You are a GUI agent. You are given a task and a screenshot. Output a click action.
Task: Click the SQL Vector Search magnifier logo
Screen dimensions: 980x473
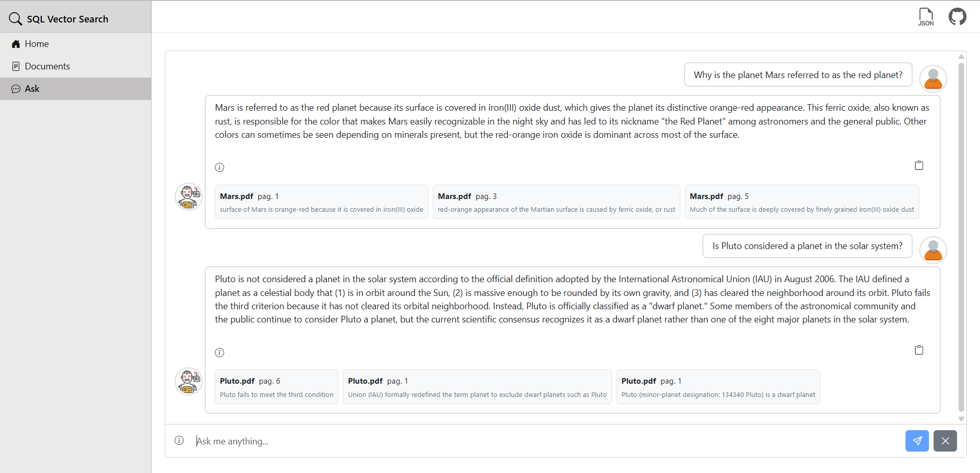[15, 18]
